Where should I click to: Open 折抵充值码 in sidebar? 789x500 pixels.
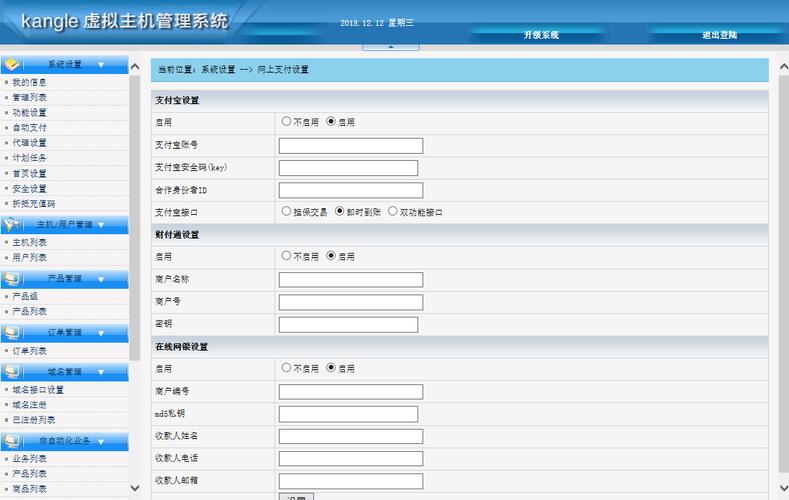click(x=34, y=204)
